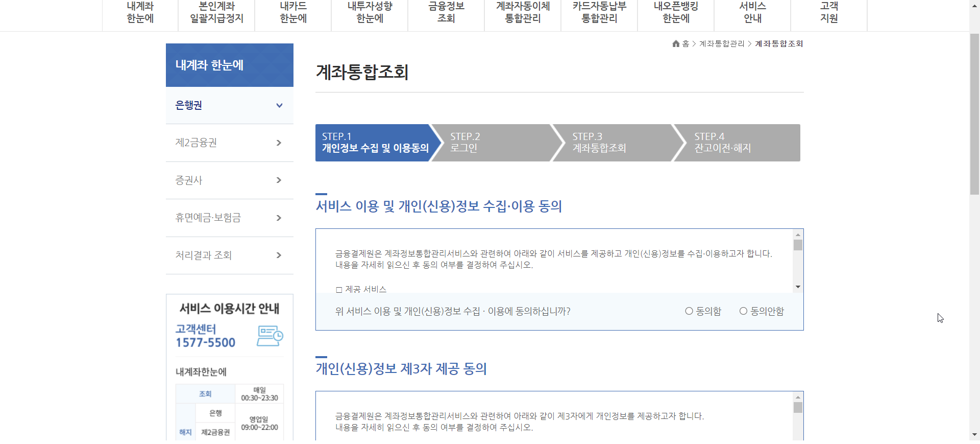
Task: Select the 동의함 radio button
Action: click(x=689, y=311)
